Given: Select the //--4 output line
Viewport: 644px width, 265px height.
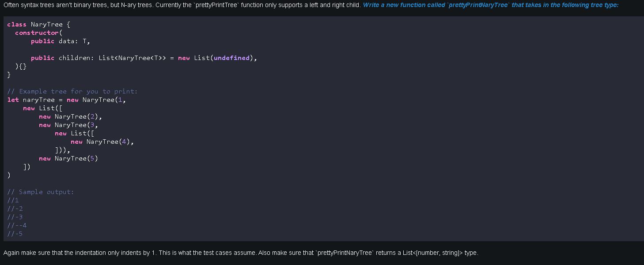Looking at the screenshot, I should pos(17,225).
